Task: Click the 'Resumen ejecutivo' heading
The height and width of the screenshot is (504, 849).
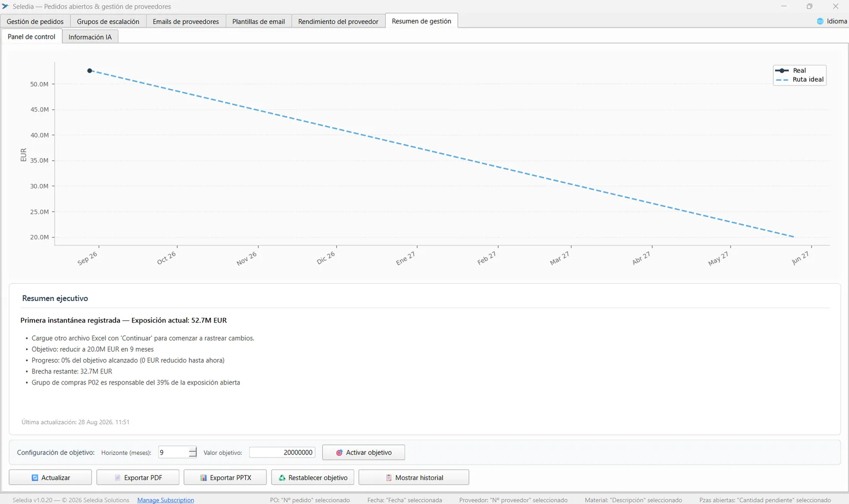Action: pos(55,298)
